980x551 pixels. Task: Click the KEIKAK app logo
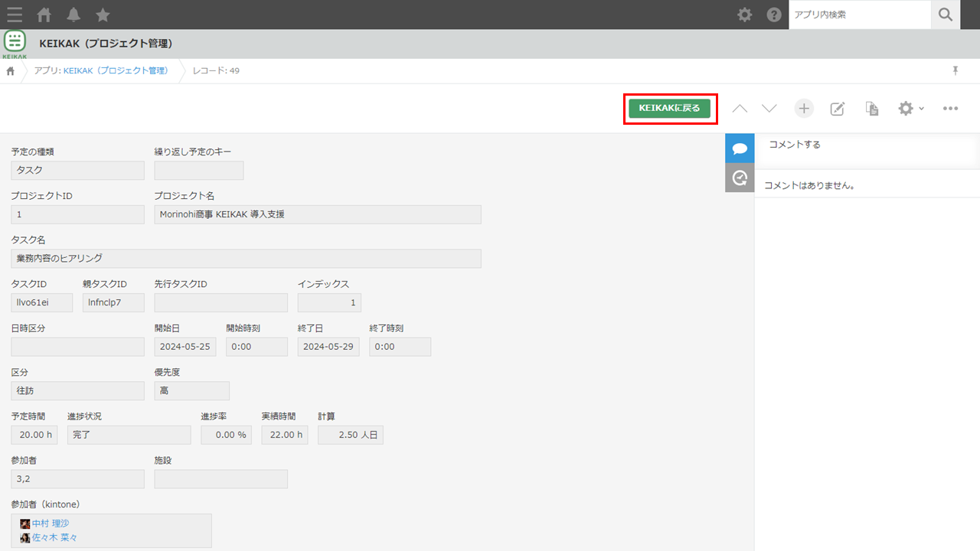pyautogui.click(x=15, y=44)
